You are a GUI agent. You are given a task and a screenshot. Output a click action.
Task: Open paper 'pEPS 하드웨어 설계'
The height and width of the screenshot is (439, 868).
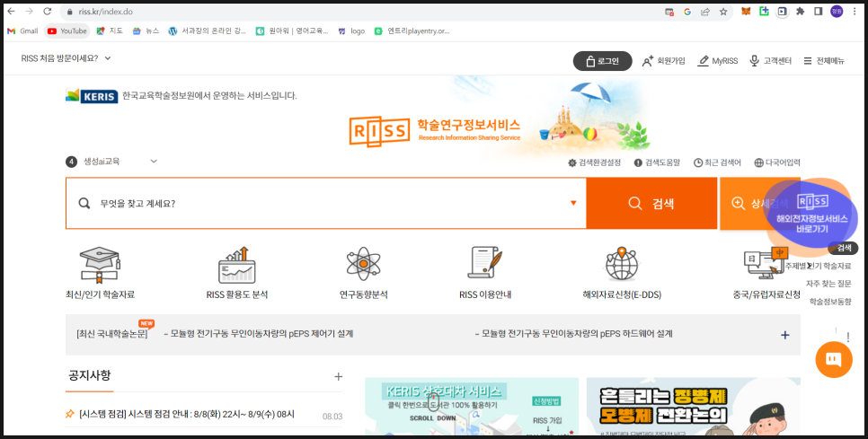(x=574, y=334)
